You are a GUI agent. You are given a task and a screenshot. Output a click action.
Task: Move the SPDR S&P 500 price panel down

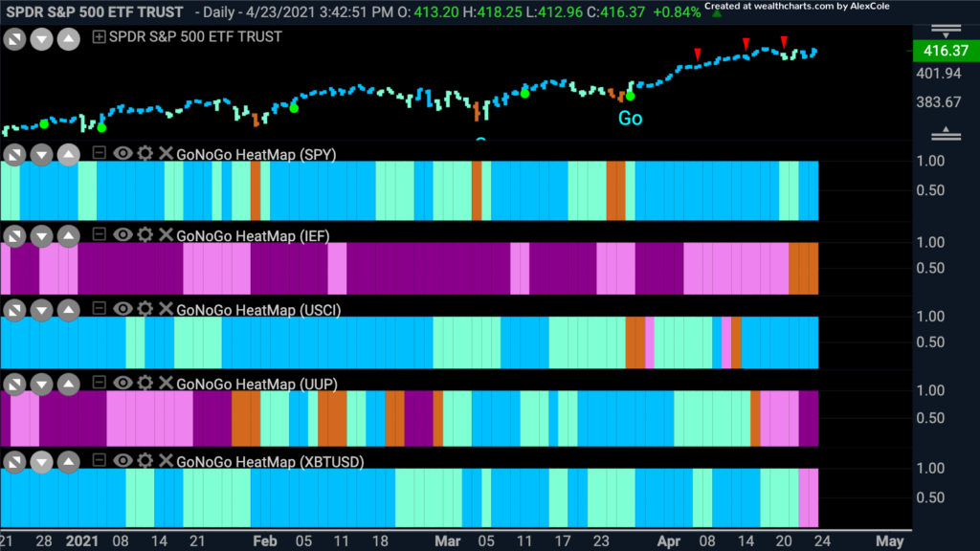pos(41,39)
